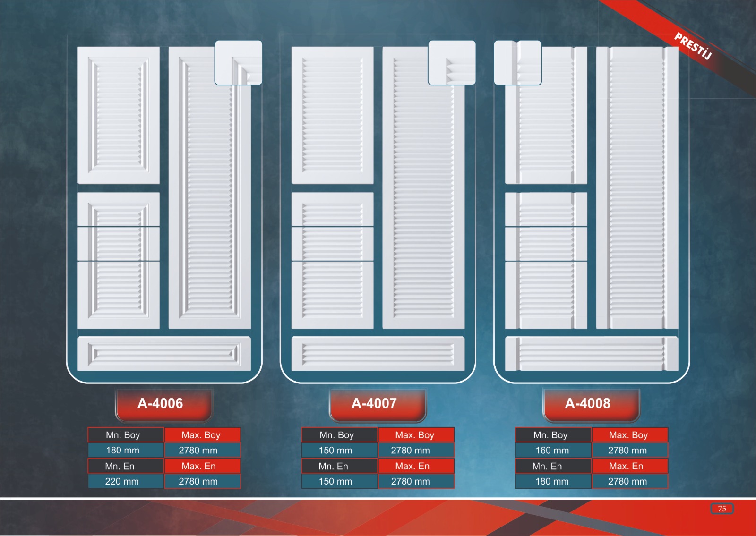This screenshot has width=756, height=536.
Task: Select the tall louvered door of A-4006
Action: [x=209, y=198]
